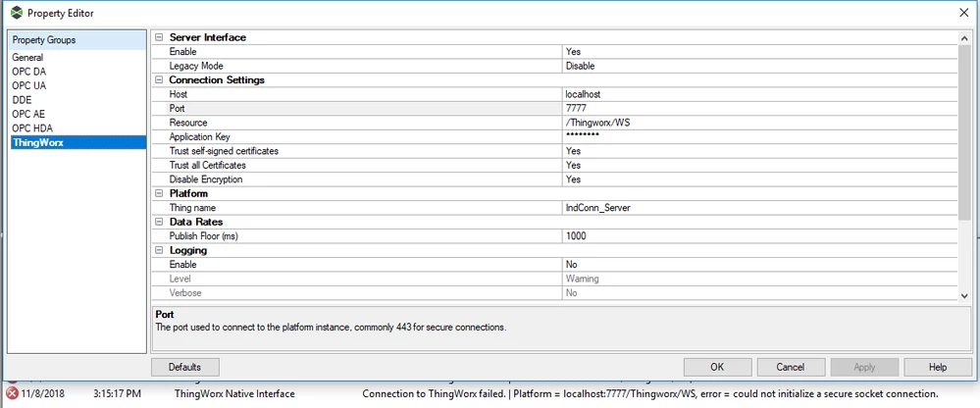The width and height of the screenshot is (980, 408).
Task: Select the Host property label
Action: pyautogui.click(x=179, y=94)
